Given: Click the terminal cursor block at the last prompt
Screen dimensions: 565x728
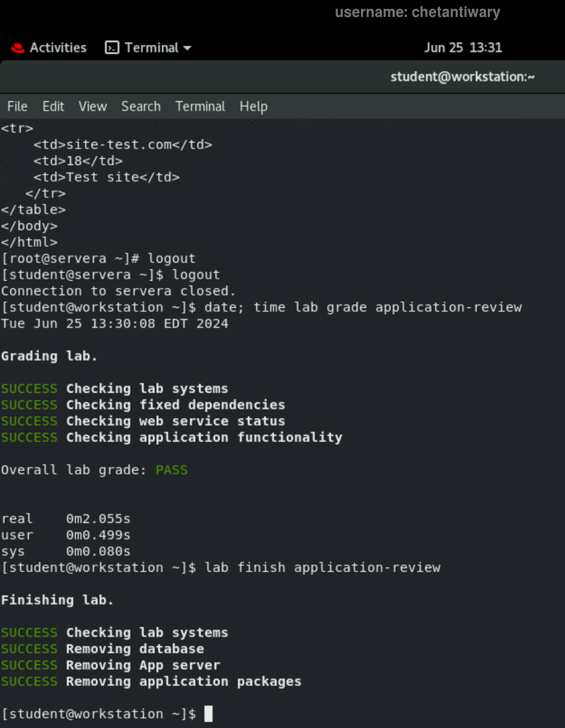Looking at the screenshot, I should (x=208, y=714).
